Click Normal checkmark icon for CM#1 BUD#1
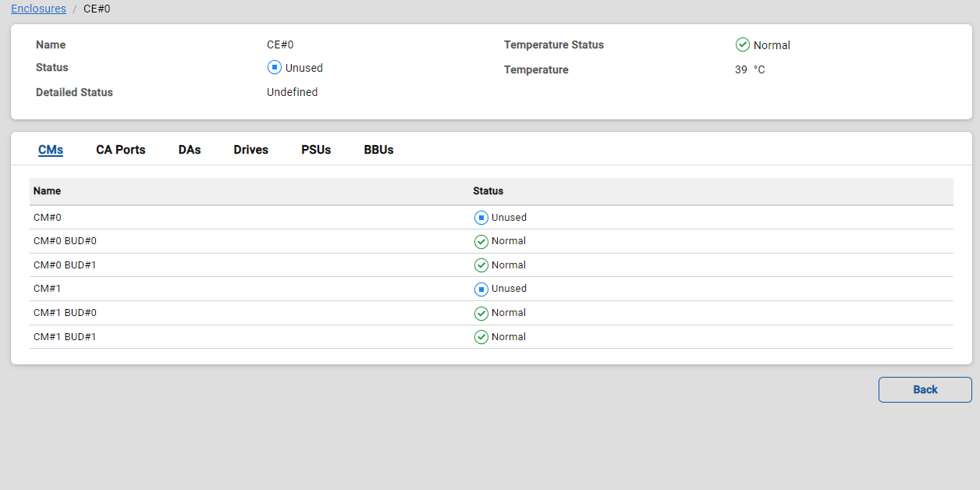This screenshot has width=980, height=490. pyautogui.click(x=481, y=337)
